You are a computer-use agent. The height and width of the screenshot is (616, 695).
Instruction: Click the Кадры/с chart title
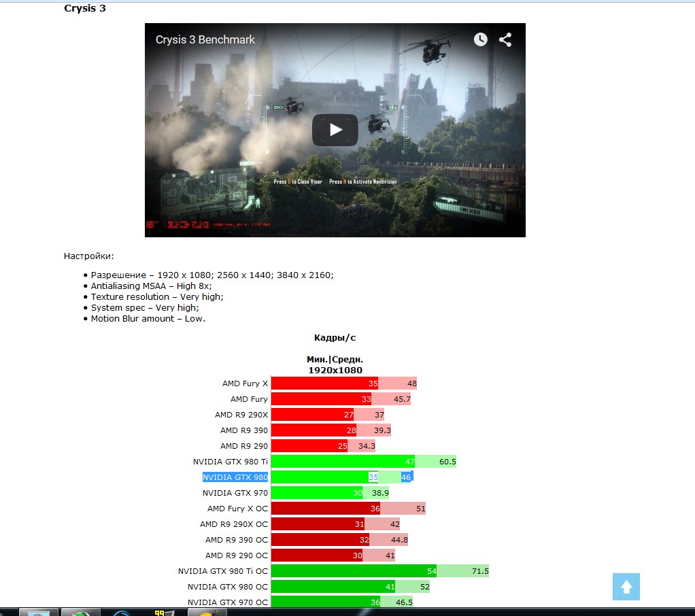(x=335, y=337)
